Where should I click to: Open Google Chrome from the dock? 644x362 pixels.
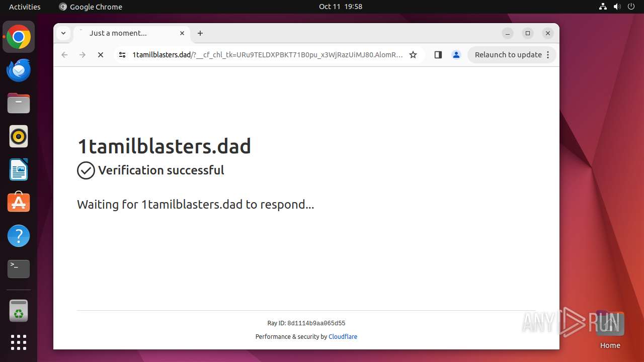pos(19,37)
